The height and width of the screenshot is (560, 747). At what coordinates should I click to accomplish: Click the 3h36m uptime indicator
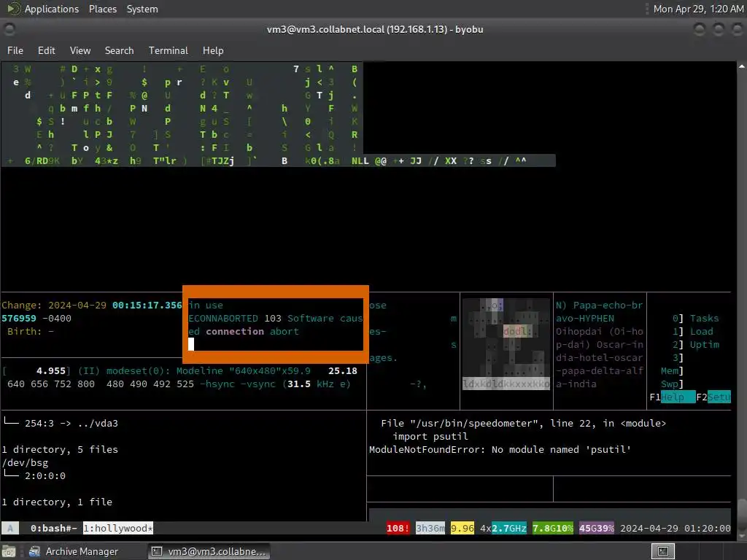click(430, 528)
